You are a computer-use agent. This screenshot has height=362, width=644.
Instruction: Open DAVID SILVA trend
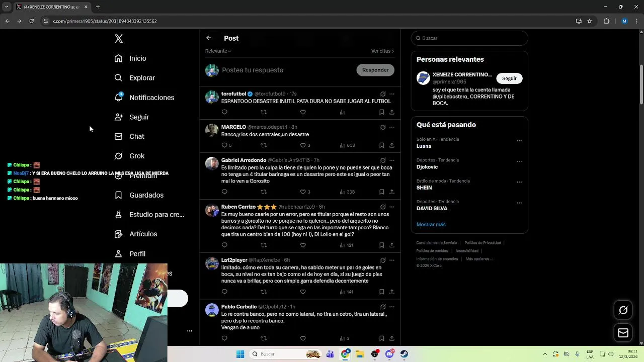[x=432, y=209]
